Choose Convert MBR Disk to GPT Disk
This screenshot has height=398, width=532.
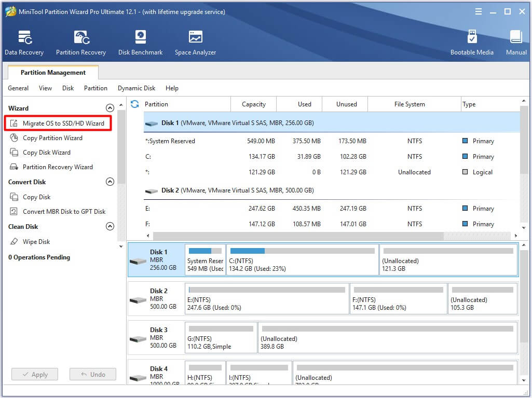pos(64,211)
